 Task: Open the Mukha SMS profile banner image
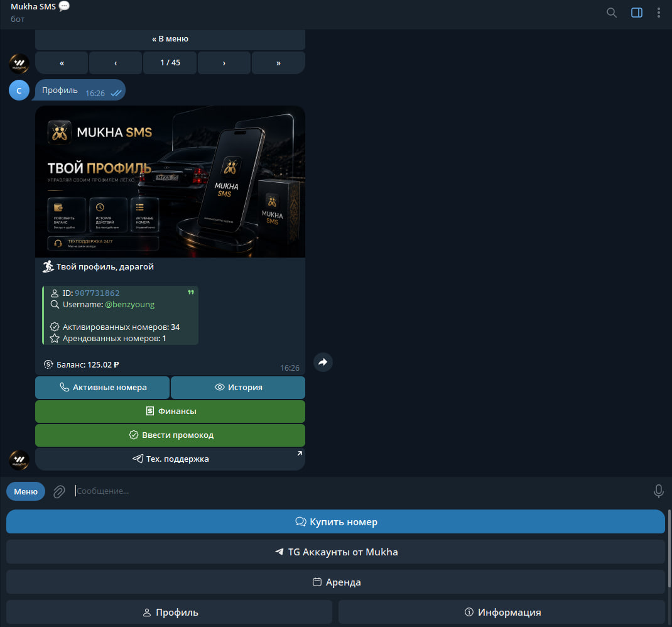170,182
